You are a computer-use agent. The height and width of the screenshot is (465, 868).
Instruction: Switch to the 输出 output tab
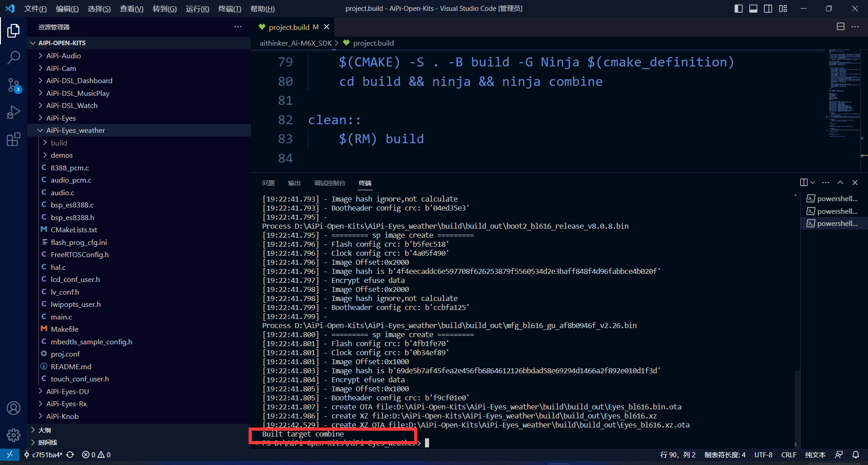[294, 183]
